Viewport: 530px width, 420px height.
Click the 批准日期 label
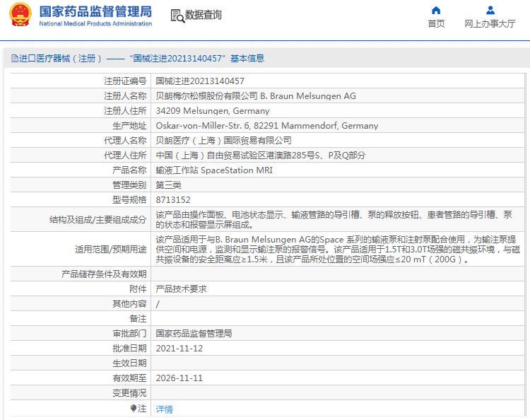pos(129,349)
